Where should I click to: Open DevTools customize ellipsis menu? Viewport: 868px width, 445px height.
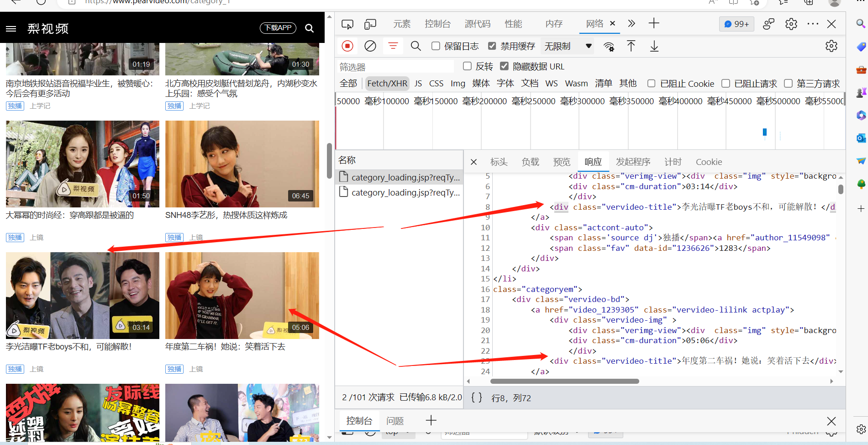(x=813, y=24)
